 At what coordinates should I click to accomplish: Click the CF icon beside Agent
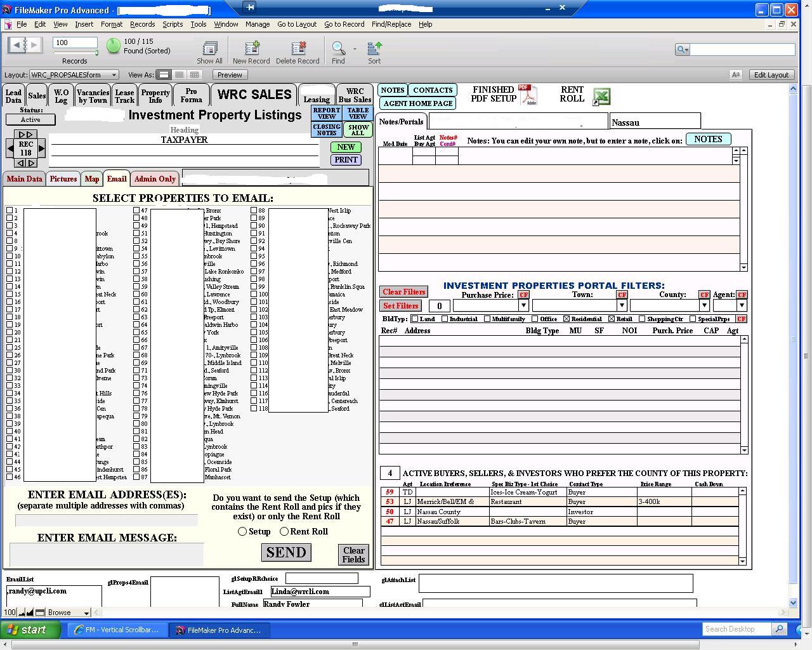pos(742,295)
